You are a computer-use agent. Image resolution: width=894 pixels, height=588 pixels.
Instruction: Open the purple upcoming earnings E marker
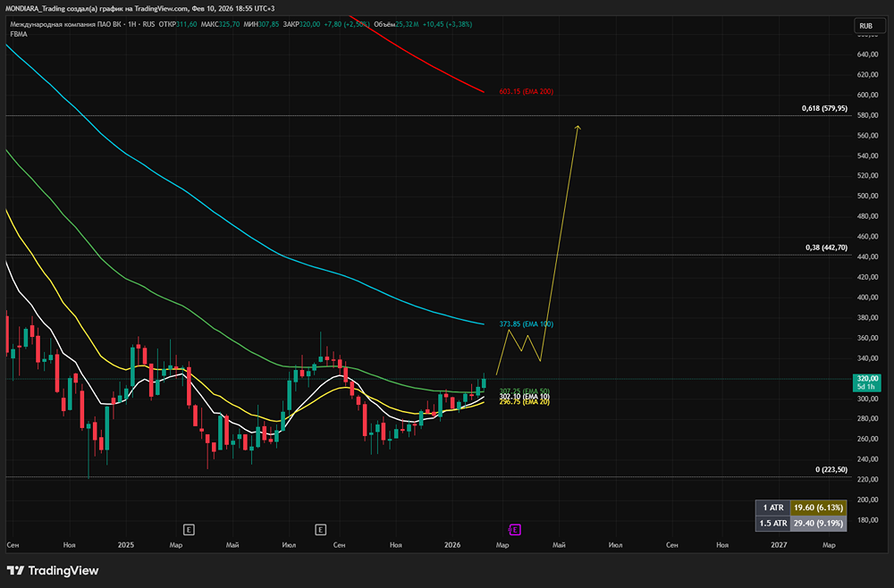pos(514,530)
